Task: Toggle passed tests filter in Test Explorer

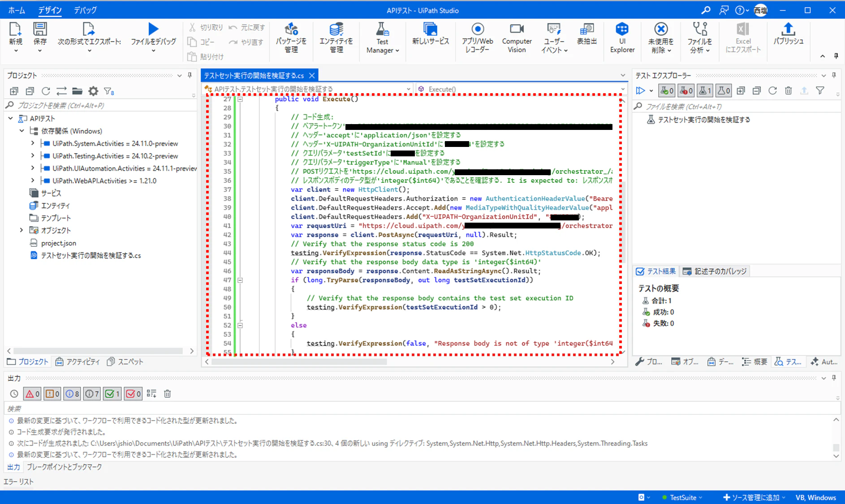Action: click(x=666, y=91)
